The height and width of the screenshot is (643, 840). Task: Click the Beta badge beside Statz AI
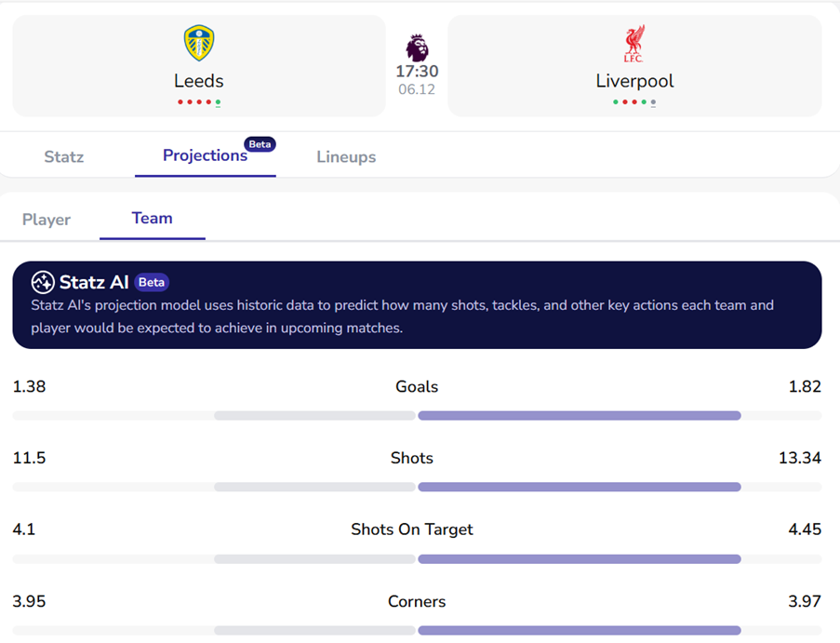point(152,282)
